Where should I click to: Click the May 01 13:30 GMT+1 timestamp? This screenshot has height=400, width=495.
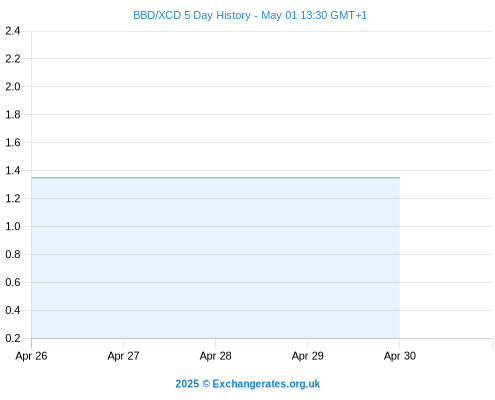point(314,15)
